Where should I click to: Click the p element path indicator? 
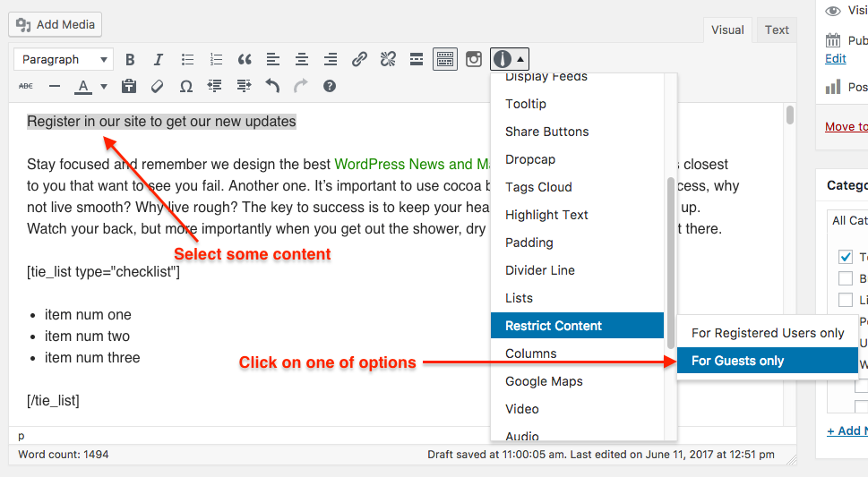[x=21, y=436]
